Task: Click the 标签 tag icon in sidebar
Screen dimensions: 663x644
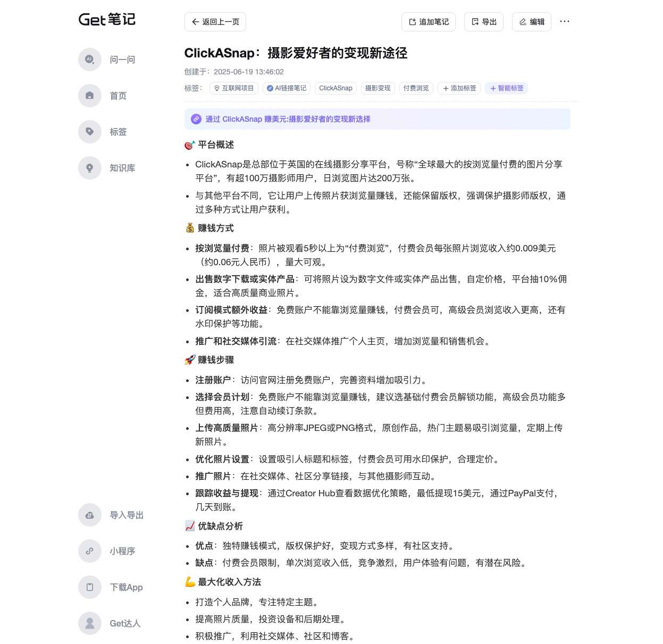Action: [90, 132]
